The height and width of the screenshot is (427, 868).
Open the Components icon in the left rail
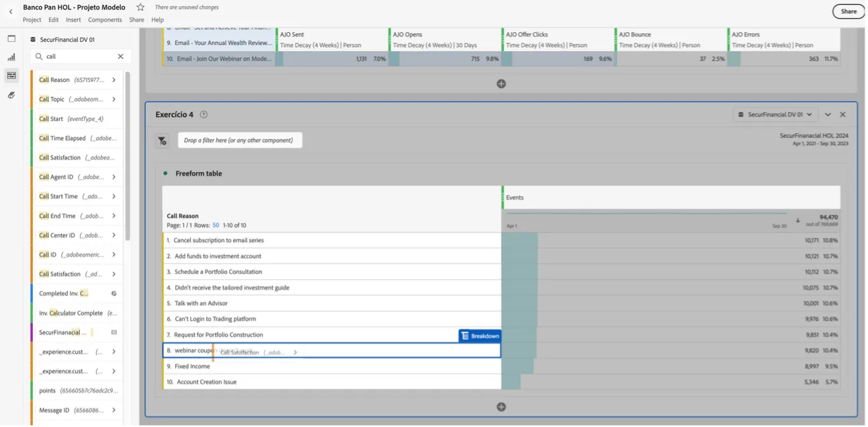tap(11, 75)
